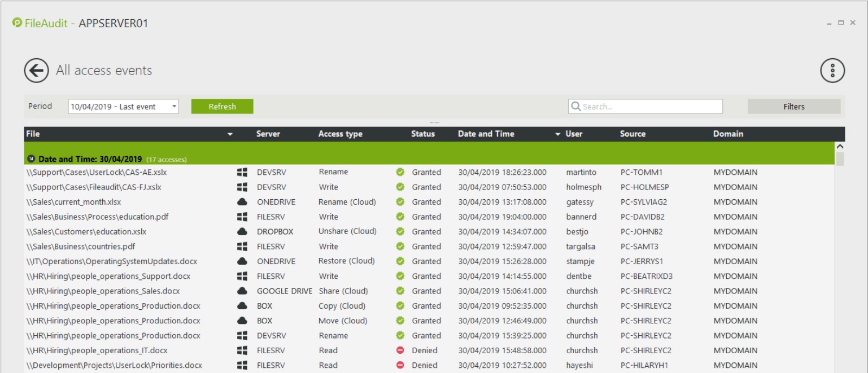Click the back arrow circle icon
868x373 pixels.
click(x=36, y=71)
